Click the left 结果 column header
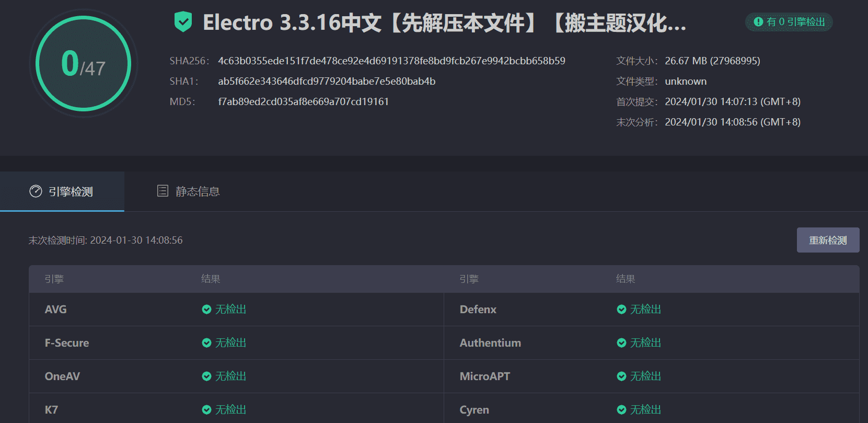 tap(211, 279)
